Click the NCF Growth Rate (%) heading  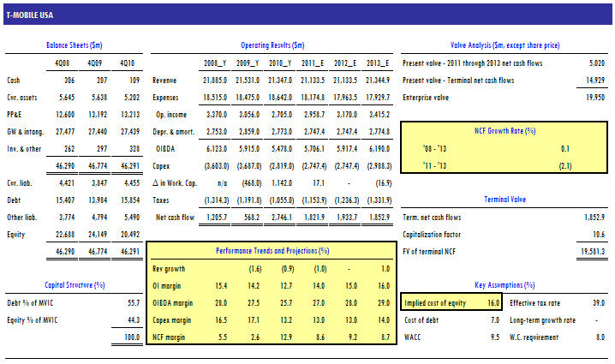[505, 131]
